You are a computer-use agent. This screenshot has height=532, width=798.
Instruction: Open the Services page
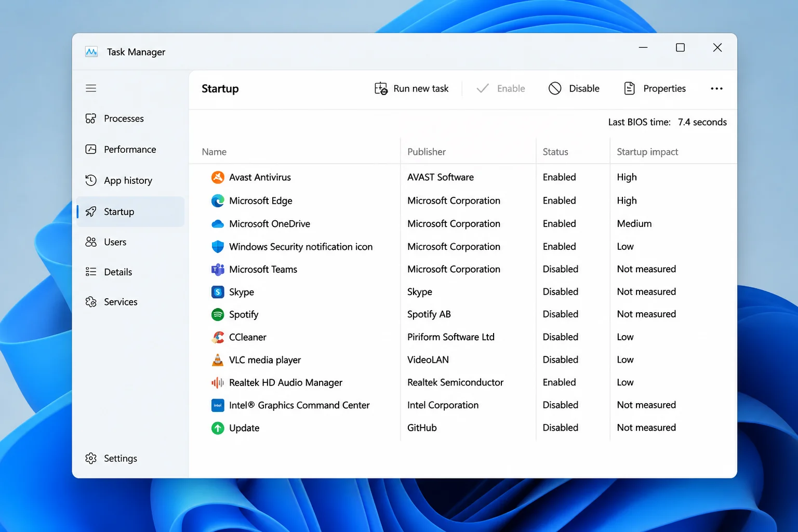[130, 302]
